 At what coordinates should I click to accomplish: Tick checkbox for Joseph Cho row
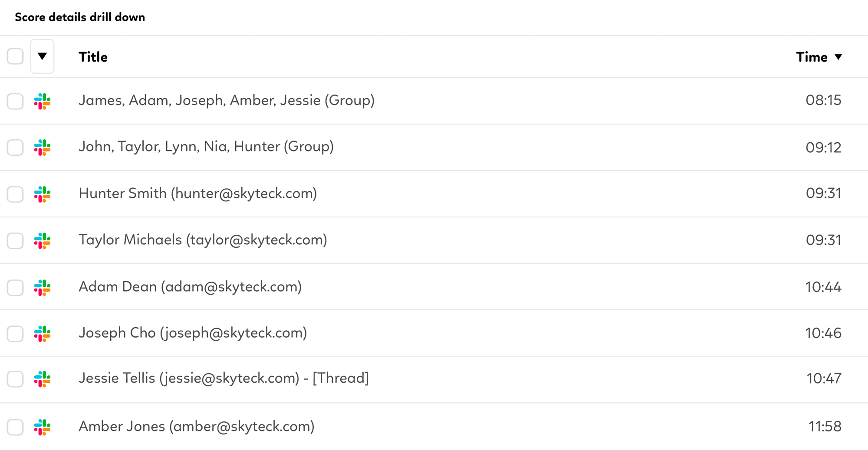pos(15,334)
